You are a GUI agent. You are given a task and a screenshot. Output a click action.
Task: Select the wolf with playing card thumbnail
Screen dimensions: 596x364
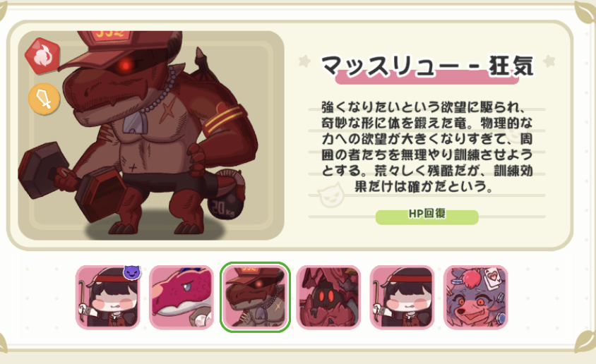coord(475,297)
